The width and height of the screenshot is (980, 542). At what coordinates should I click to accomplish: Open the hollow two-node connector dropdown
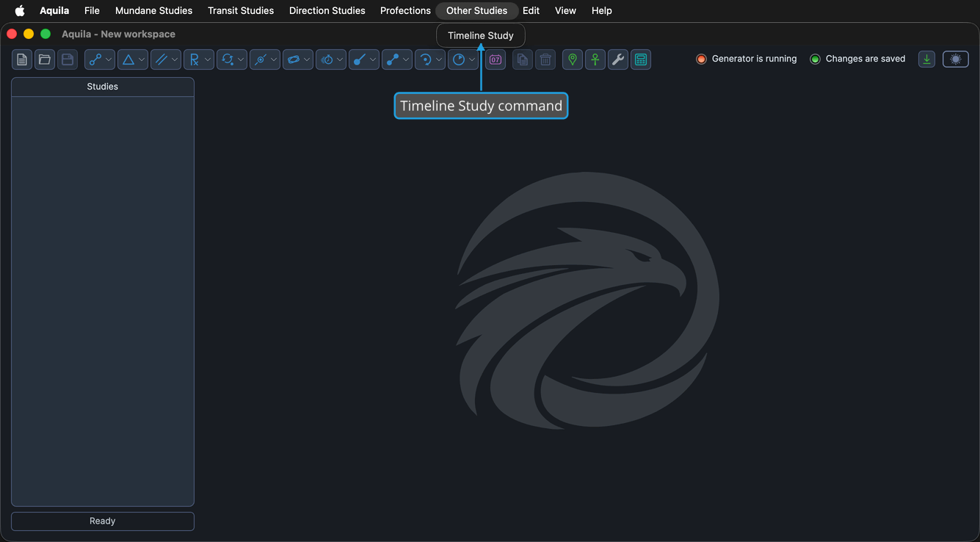pyautogui.click(x=100, y=59)
